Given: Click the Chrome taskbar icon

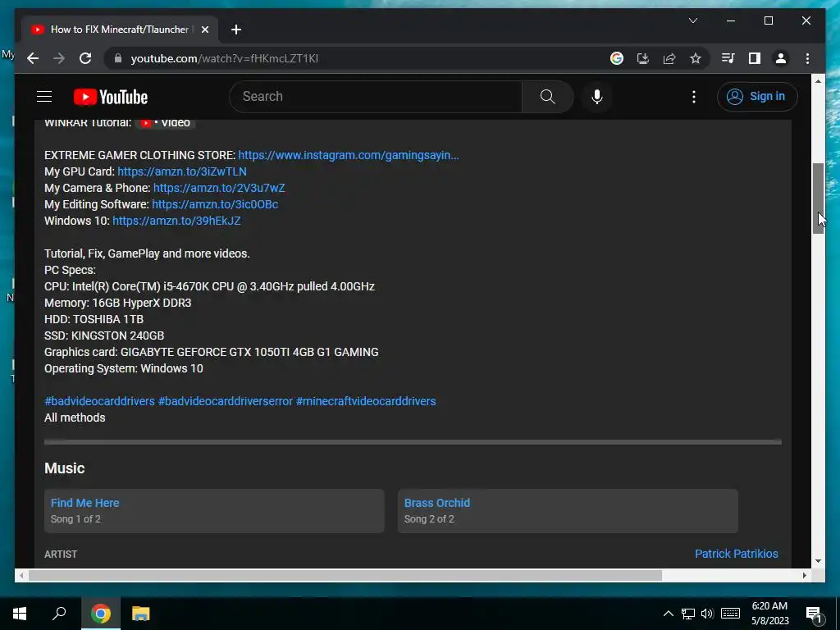Looking at the screenshot, I should coord(101,614).
